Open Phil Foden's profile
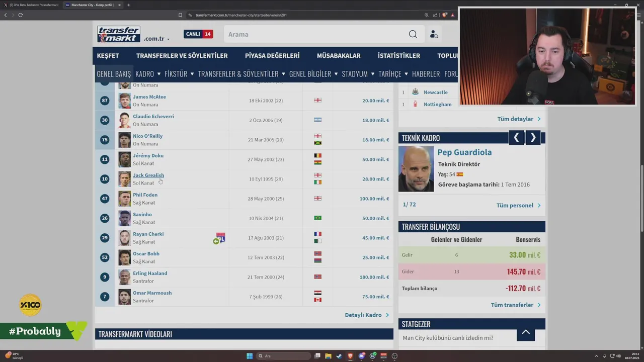The width and height of the screenshot is (644, 362). coord(145,195)
